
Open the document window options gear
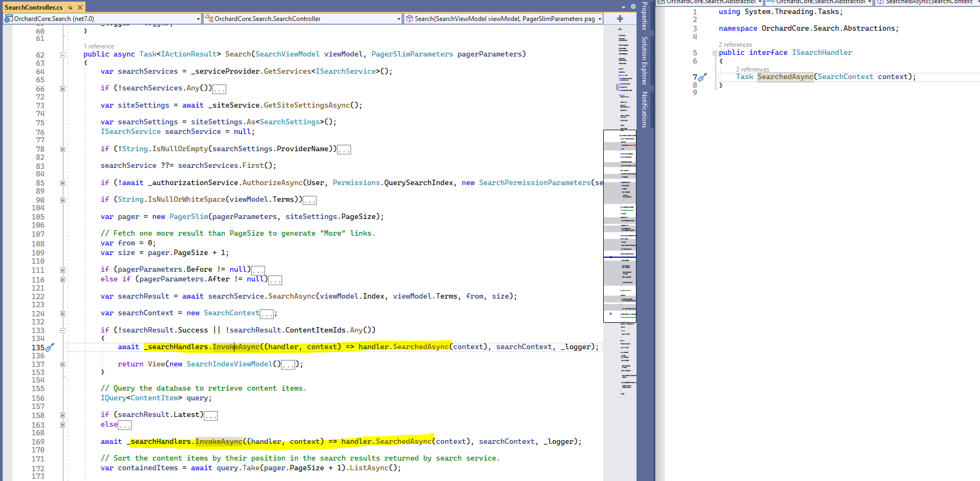pyautogui.click(x=633, y=6)
